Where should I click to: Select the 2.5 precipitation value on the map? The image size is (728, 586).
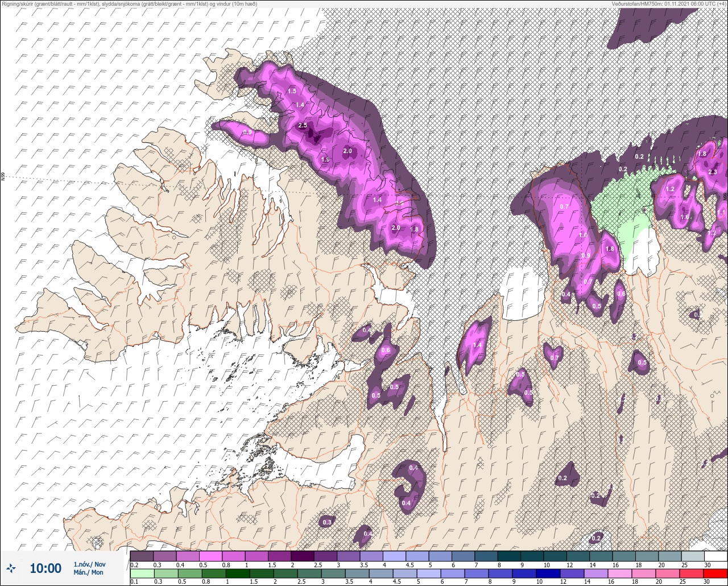[x=303, y=125]
